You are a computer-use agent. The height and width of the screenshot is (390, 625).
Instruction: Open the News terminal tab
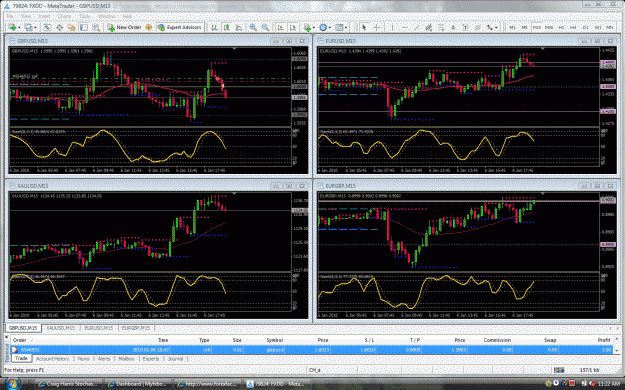pos(83,359)
